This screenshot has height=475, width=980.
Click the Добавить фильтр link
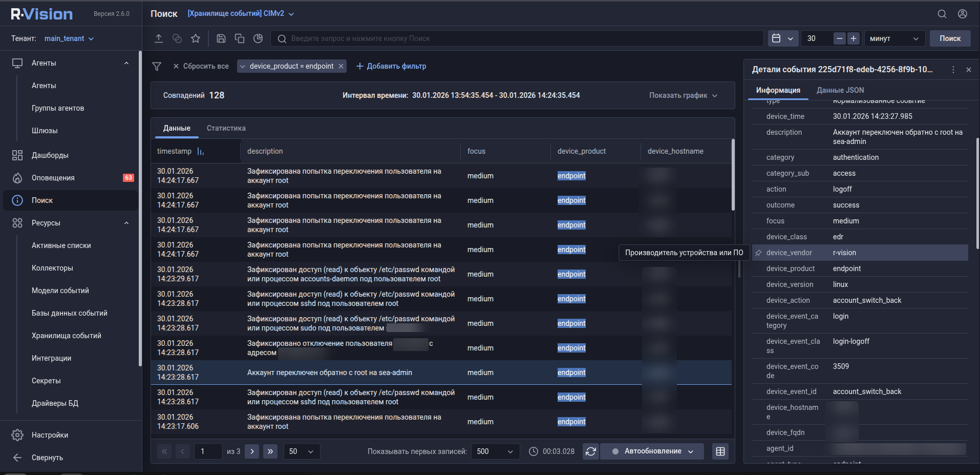(x=391, y=66)
